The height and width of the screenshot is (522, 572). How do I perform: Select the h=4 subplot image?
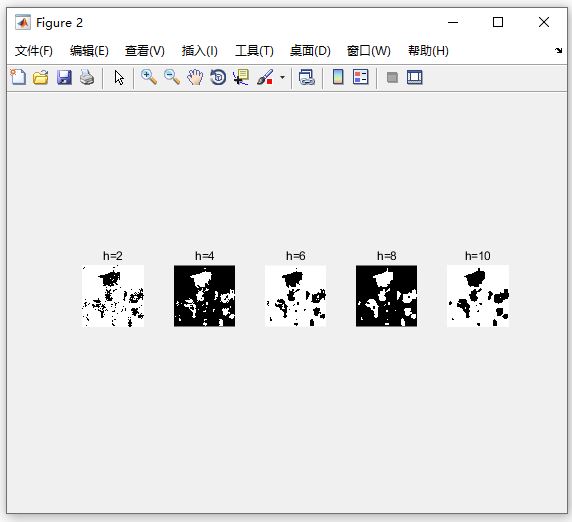[204, 296]
